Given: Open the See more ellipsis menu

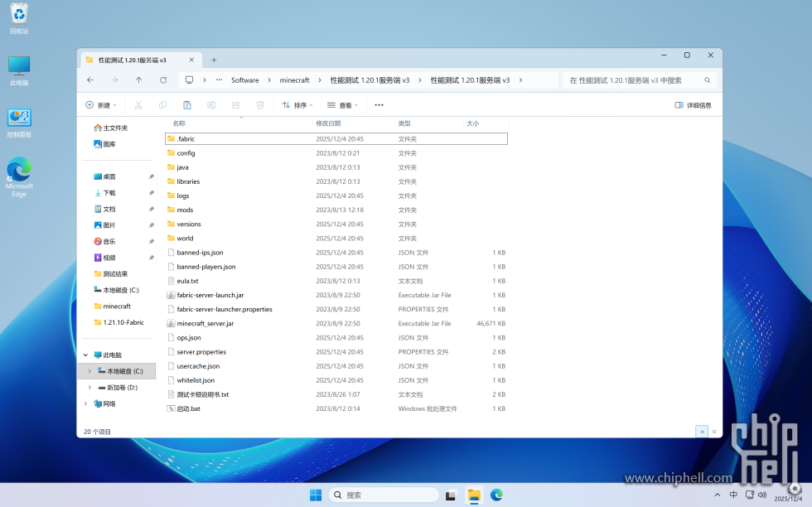Looking at the screenshot, I should point(379,105).
